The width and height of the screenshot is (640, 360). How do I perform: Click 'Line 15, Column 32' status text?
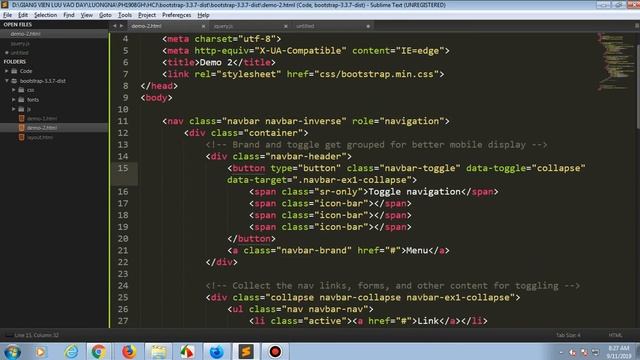36,335
